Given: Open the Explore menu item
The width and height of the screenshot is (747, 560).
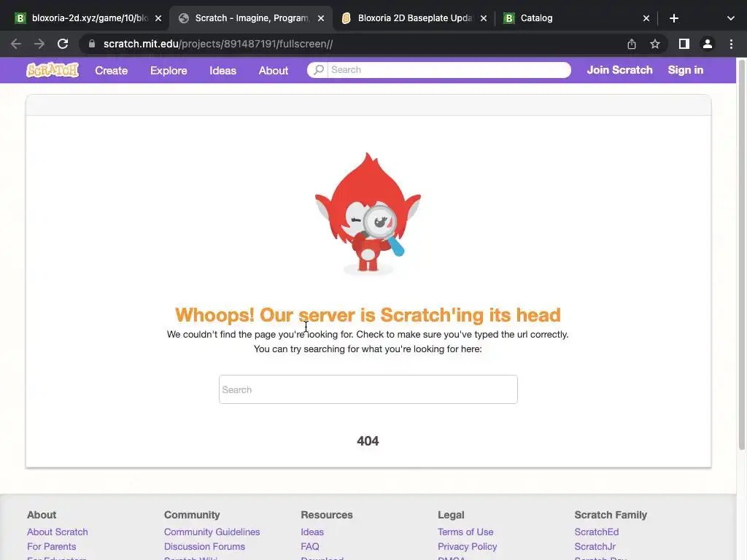Looking at the screenshot, I should pyautogui.click(x=169, y=71).
